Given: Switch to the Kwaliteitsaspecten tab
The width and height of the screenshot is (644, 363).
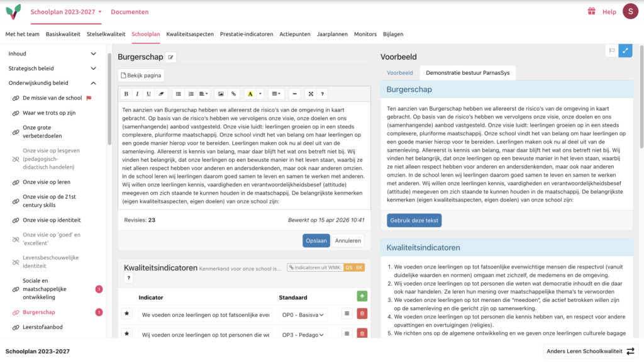Looking at the screenshot, I should pos(190,34).
